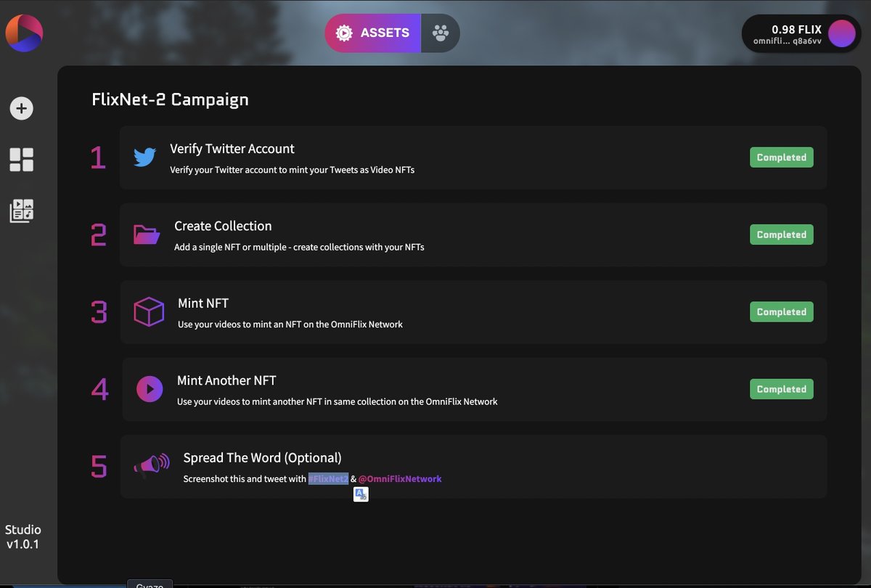Switch to the ASSETS tab

373,33
